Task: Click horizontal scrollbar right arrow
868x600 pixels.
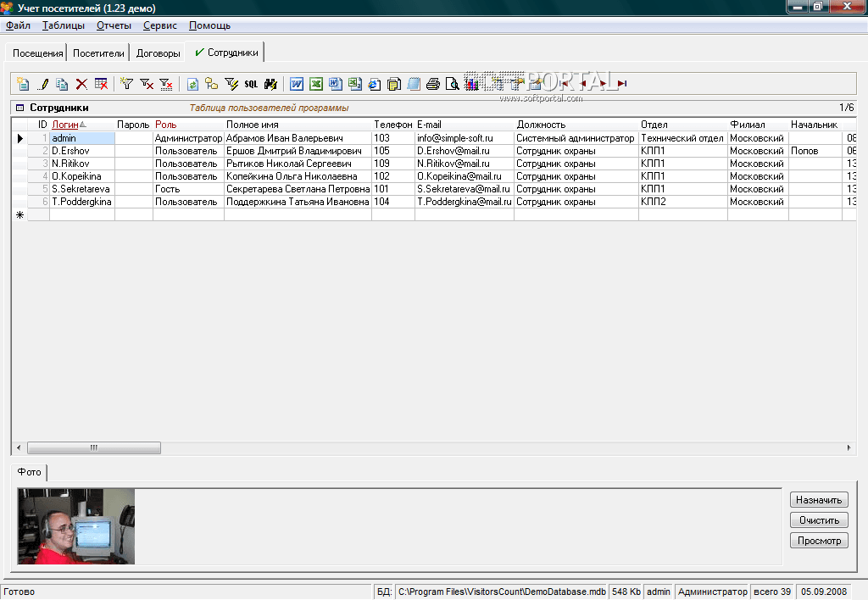Action: coord(849,447)
